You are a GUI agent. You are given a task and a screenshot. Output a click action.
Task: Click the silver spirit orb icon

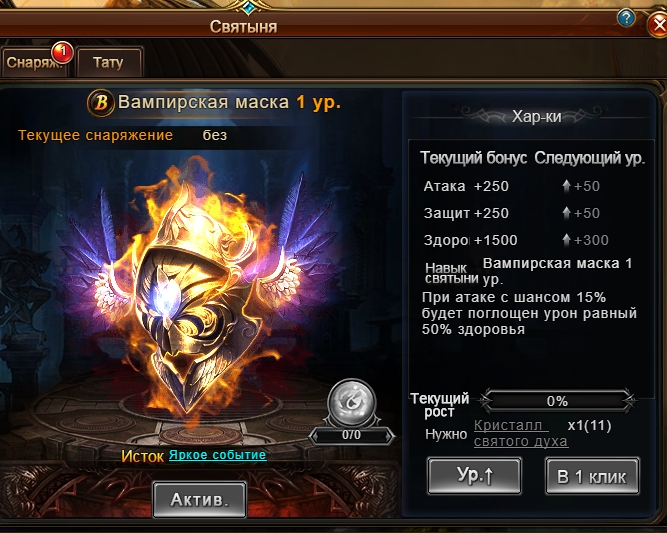click(x=351, y=402)
